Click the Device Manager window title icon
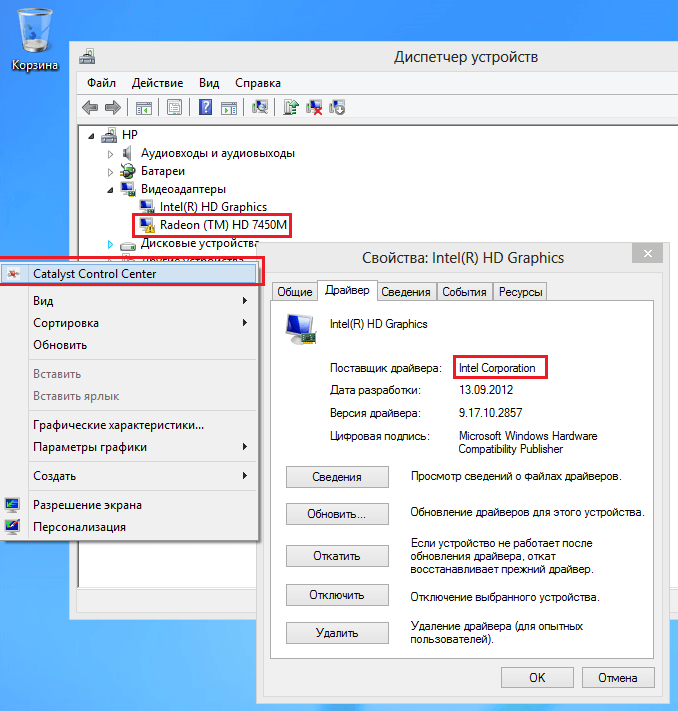This screenshot has width=678, height=711. pyautogui.click(x=87, y=57)
